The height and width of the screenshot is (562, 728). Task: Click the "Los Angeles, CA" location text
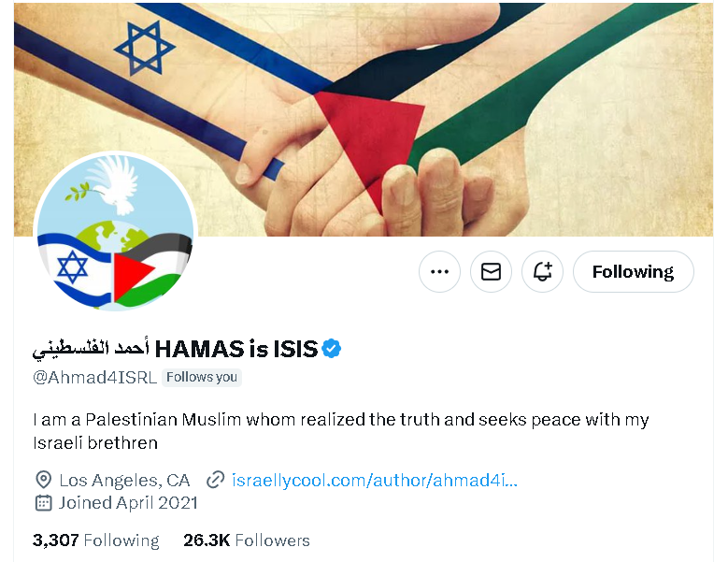click(124, 481)
